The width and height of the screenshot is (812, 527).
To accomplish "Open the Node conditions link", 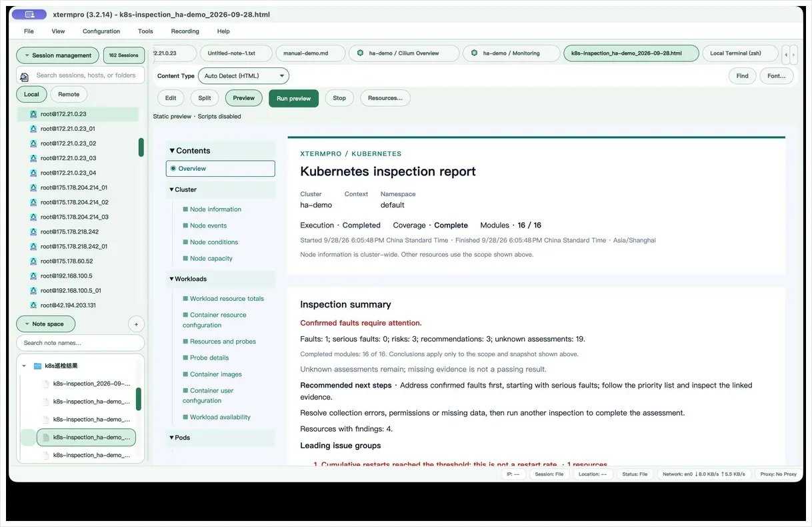I will click(x=214, y=242).
